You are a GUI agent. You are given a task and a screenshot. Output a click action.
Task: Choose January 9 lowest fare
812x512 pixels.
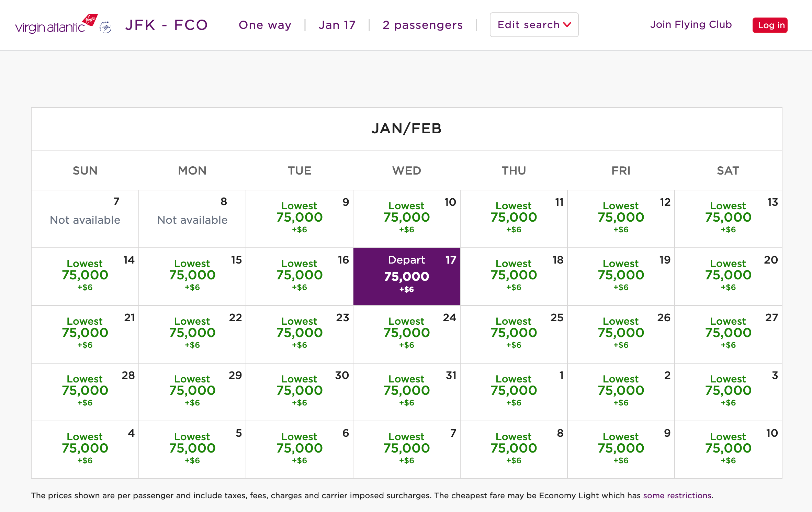click(x=299, y=219)
